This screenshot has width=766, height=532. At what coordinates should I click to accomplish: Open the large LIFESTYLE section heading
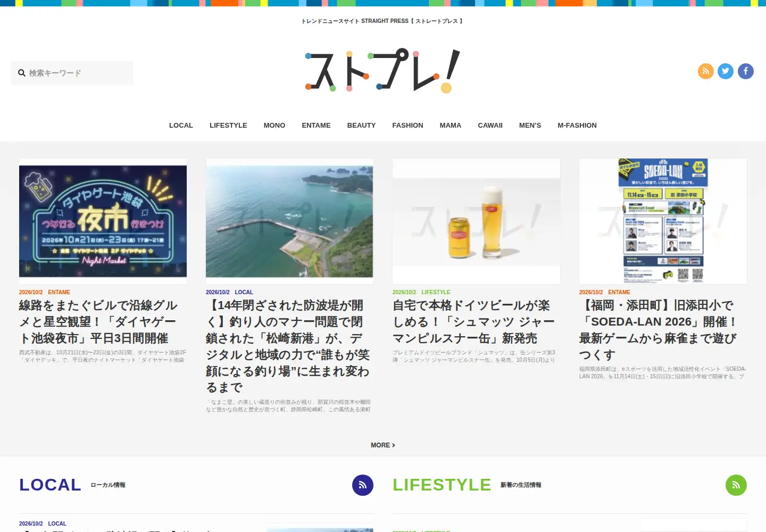click(442, 485)
